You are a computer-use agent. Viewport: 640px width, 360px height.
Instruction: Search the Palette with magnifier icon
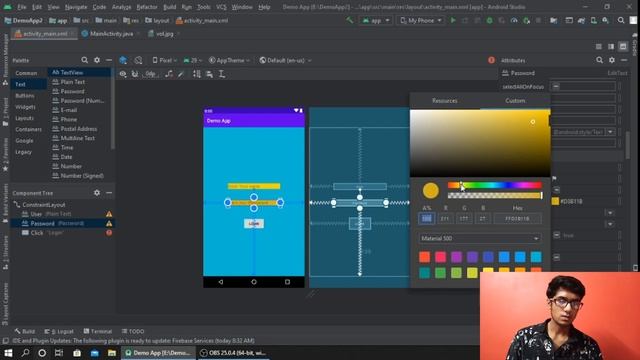click(84, 60)
